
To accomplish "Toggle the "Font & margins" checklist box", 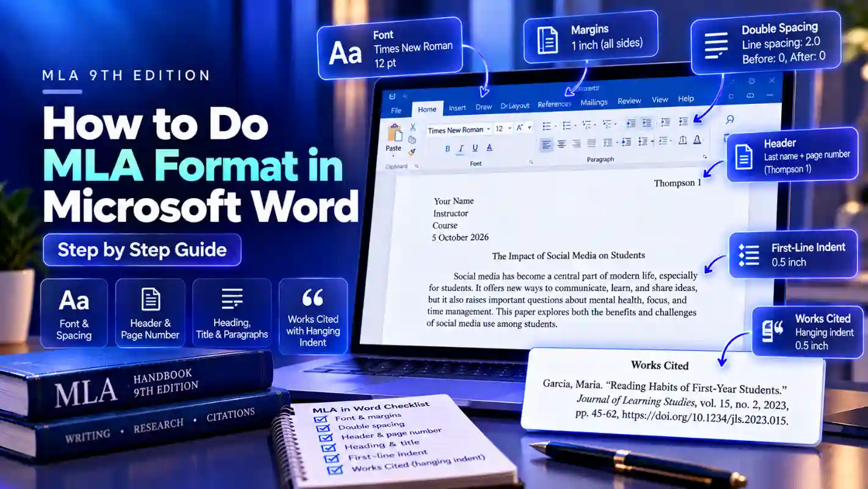I will tap(320, 419).
